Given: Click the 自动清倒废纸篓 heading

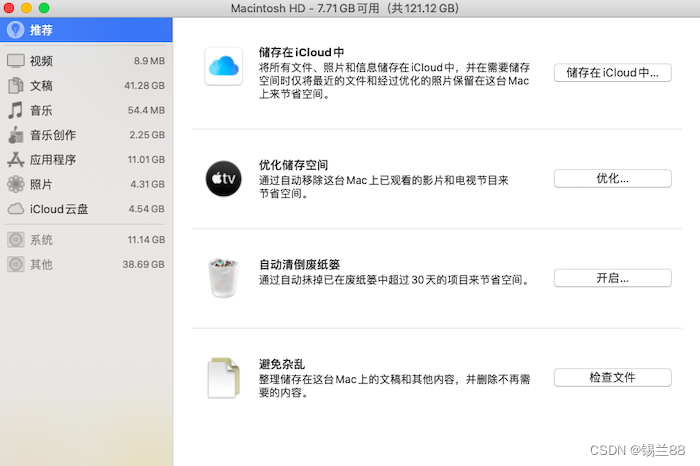Looking at the screenshot, I should pos(300,265).
